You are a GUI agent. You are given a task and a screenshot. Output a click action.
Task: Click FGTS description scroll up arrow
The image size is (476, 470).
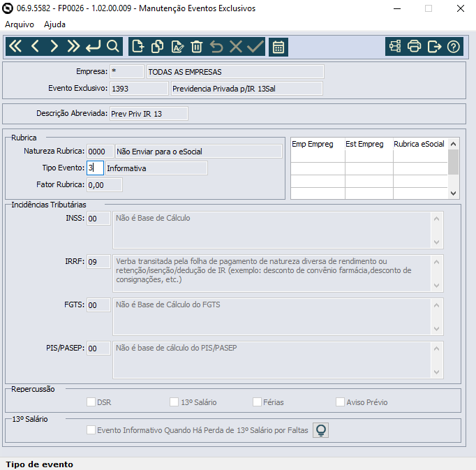tap(436, 305)
